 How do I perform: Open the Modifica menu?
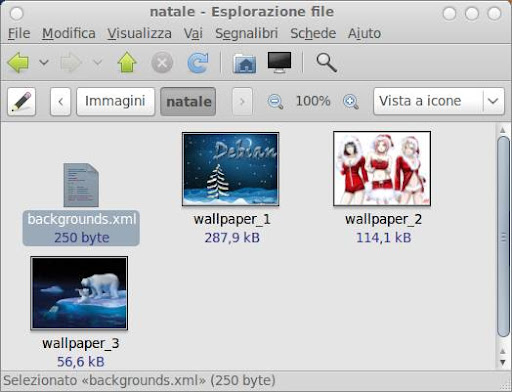tap(69, 33)
